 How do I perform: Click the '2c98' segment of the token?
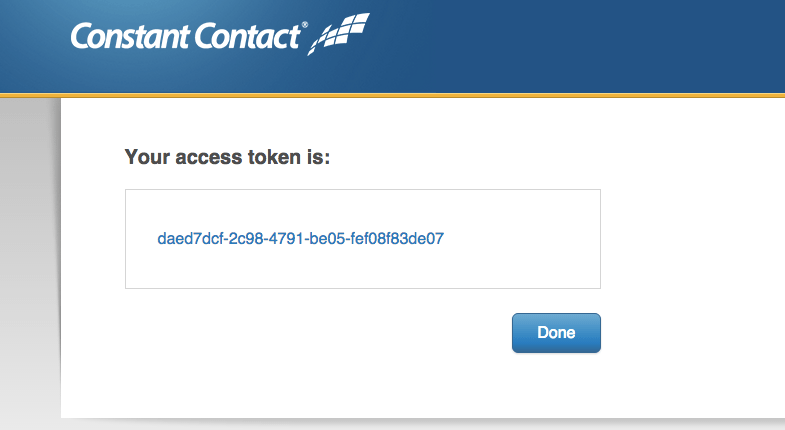[244, 239]
